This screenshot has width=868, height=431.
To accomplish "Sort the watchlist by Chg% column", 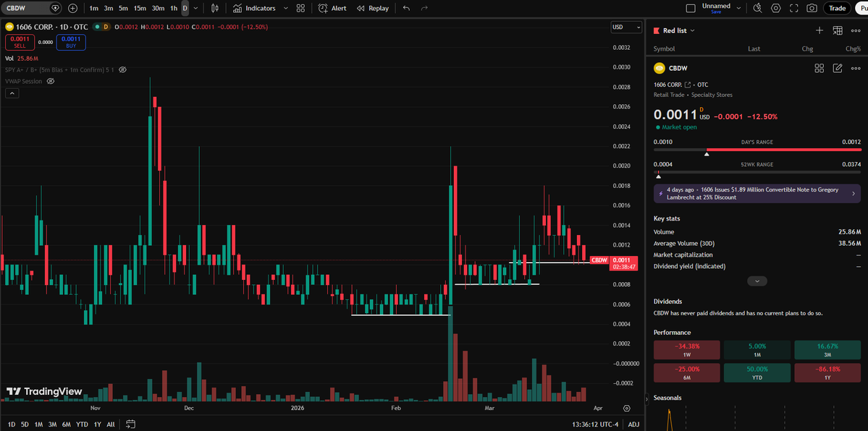I will pyautogui.click(x=853, y=48).
